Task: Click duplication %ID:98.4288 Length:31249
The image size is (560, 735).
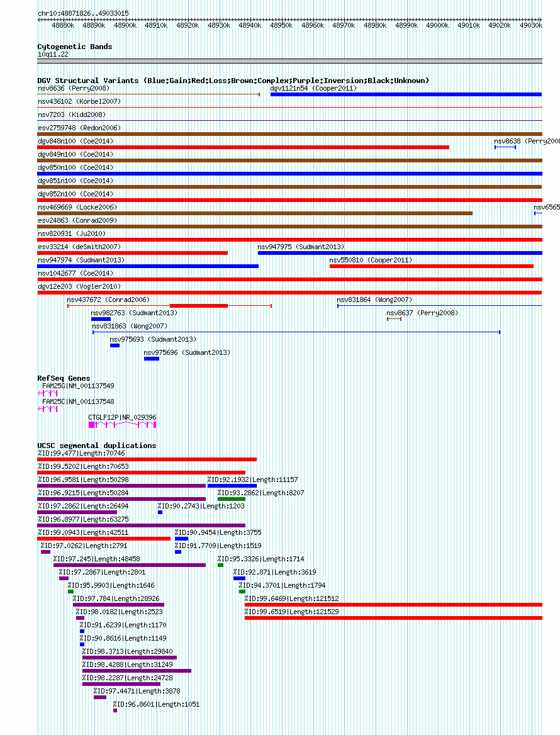Action: click(x=137, y=671)
